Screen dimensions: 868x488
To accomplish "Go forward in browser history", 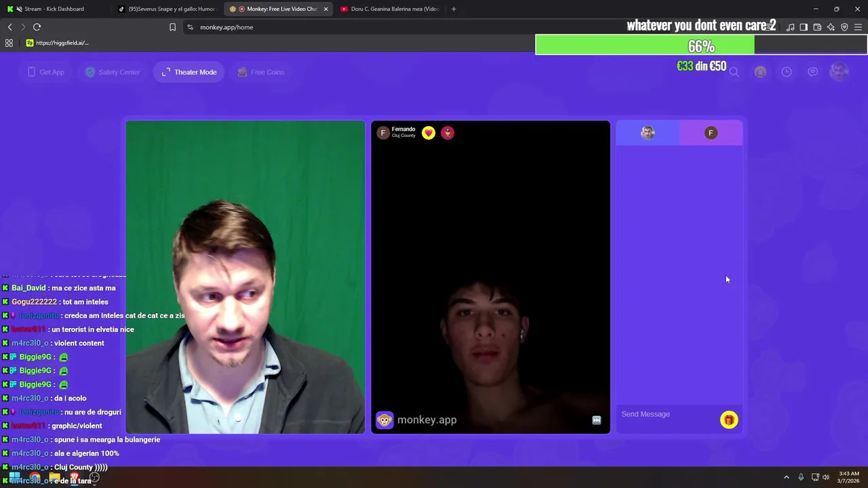I will (23, 27).
